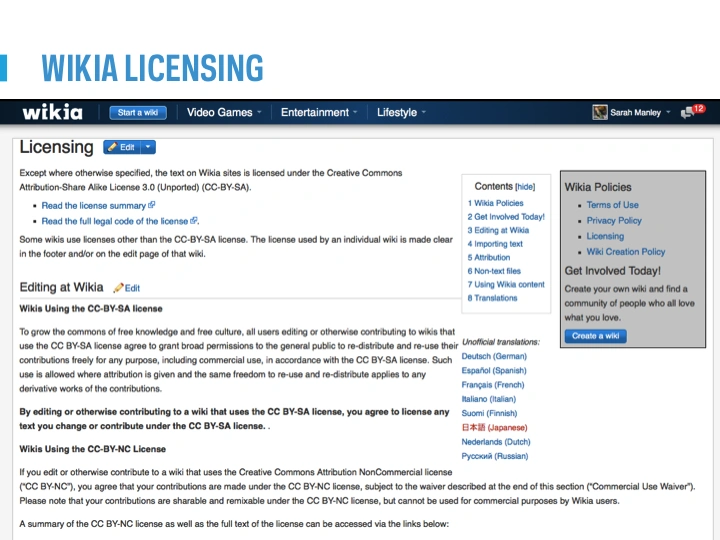Expand the Edit button dropdown arrow

tap(148, 147)
